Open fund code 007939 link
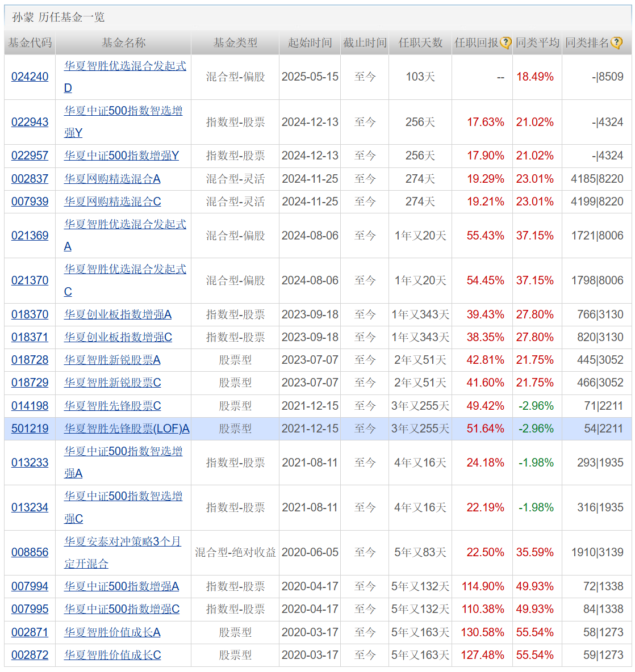Image resolution: width=635 pixels, height=672 pixels. point(30,201)
